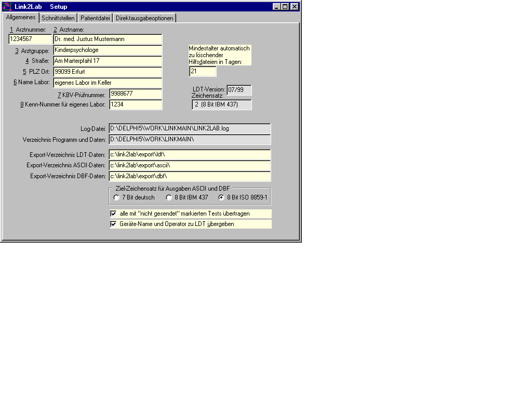
Task: Switch to the Schnittstellen tab
Action: 58,18
